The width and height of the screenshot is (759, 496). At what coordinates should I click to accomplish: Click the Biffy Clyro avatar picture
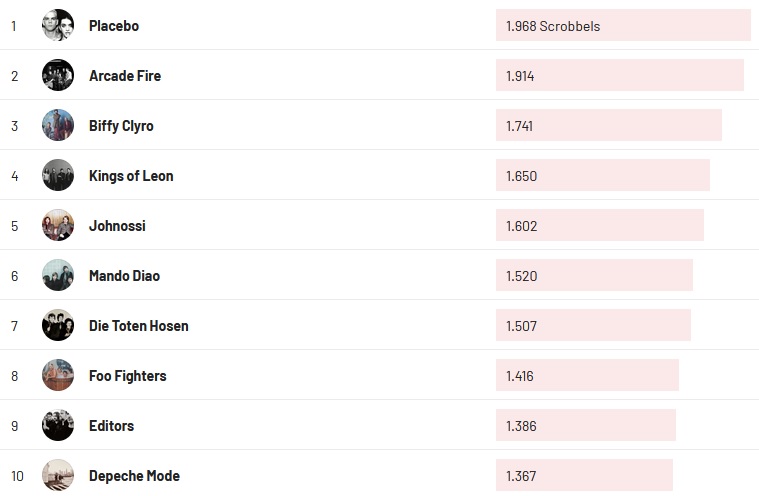point(58,125)
